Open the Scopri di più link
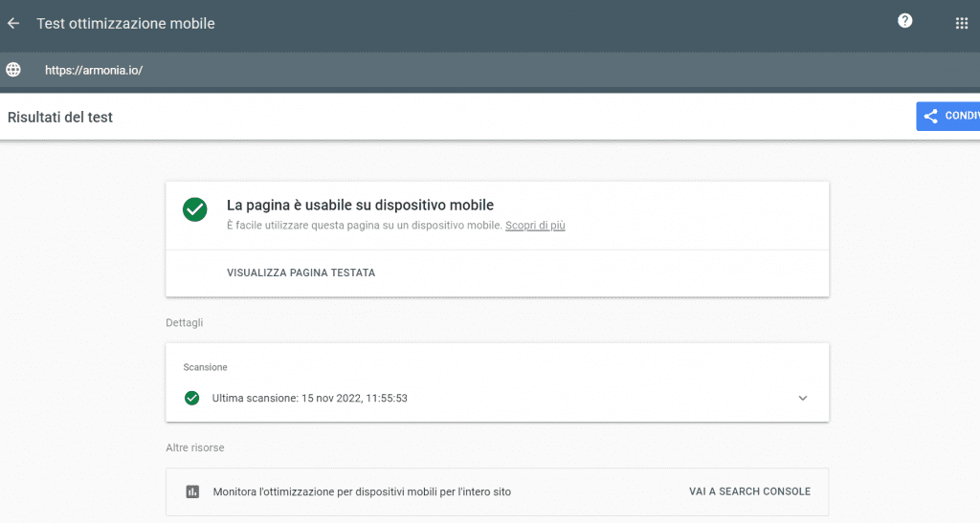 (x=535, y=226)
